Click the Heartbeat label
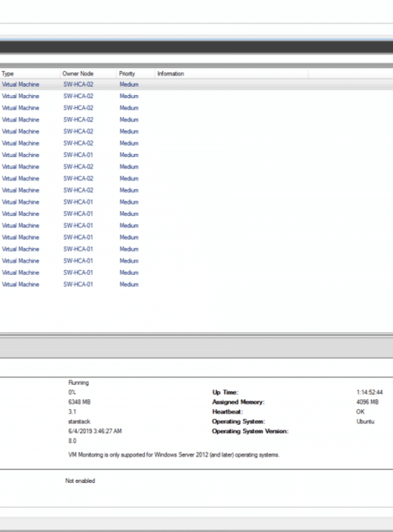Viewport: 393px width, 532px height. tap(228, 412)
